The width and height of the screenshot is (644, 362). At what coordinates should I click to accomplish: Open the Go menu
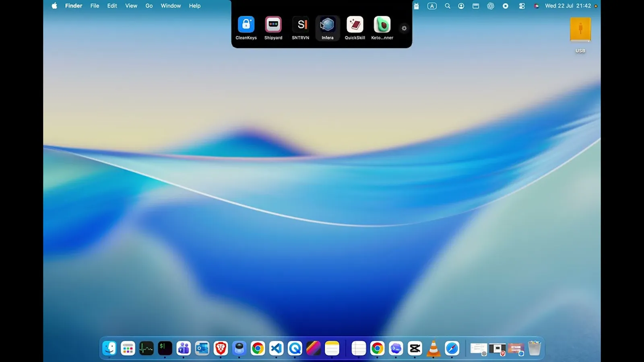149,6
